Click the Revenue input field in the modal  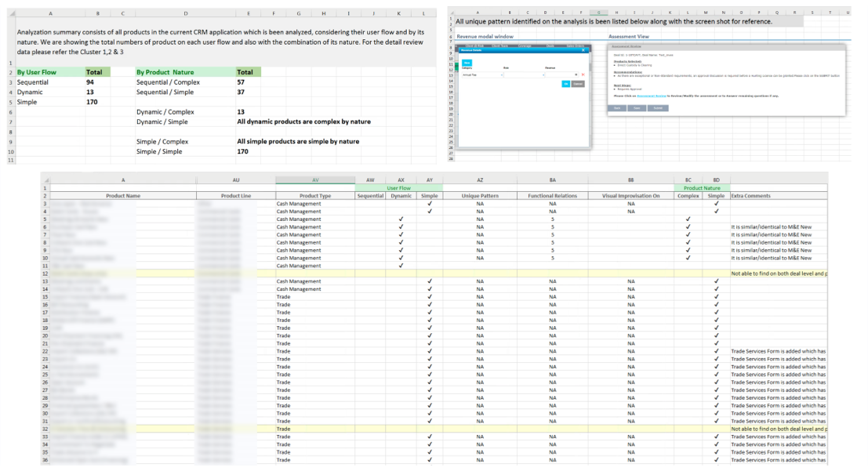point(561,75)
